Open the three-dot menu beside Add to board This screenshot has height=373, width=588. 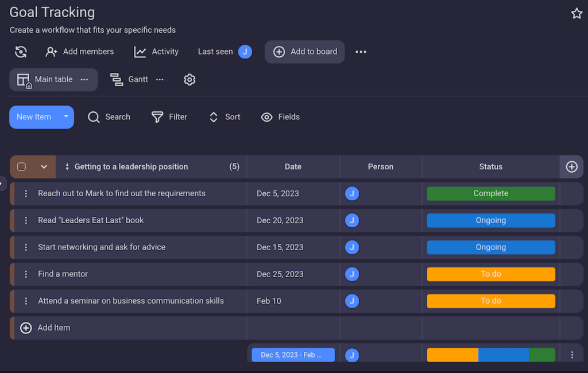361,52
